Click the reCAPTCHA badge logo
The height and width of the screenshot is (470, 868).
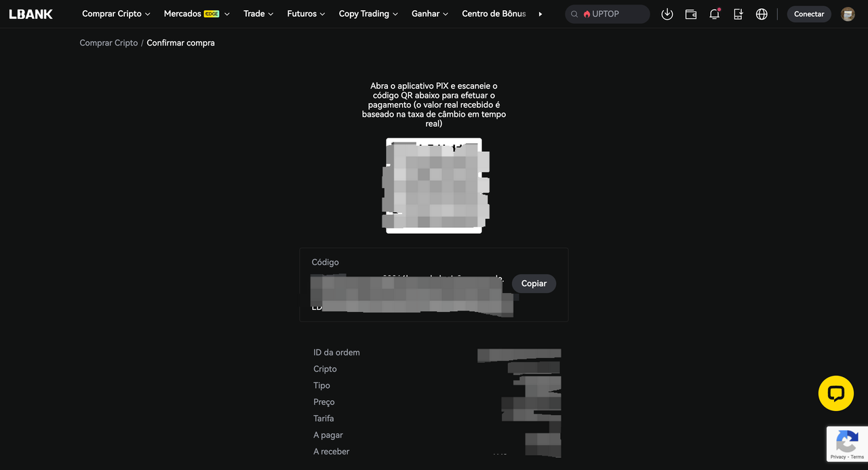click(846, 442)
